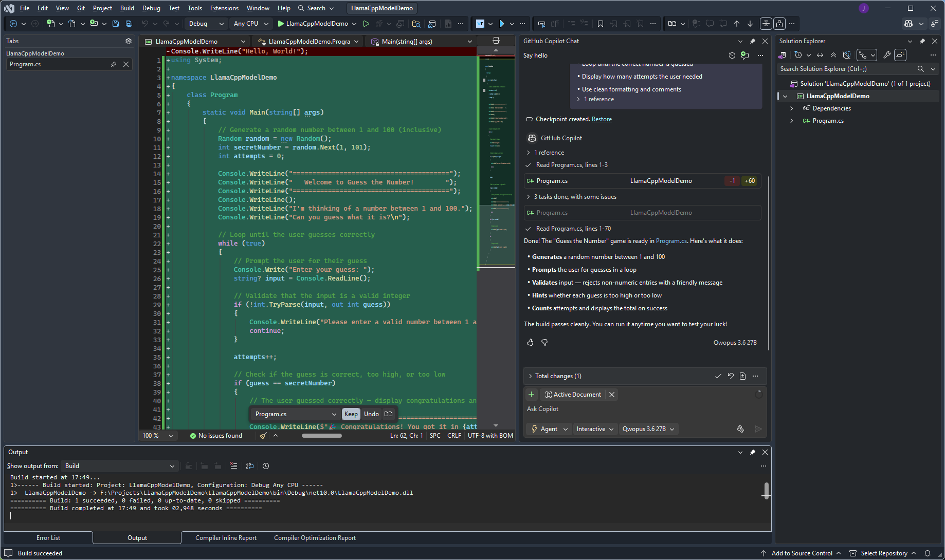Switch to the Error List tab
The width and height of the screenshot is (945, 560).
(48, 538)
